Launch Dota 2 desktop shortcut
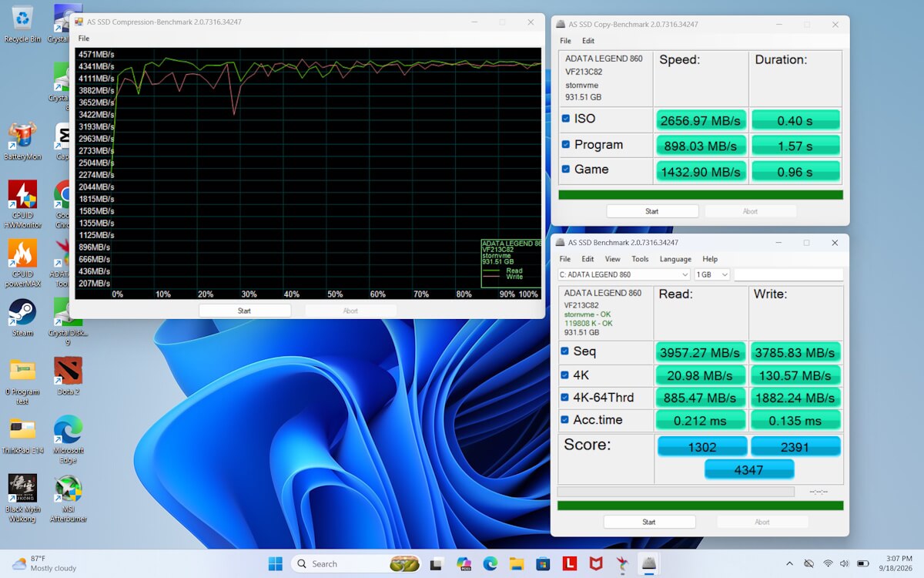Screen dimensions: 924x578 68,376
